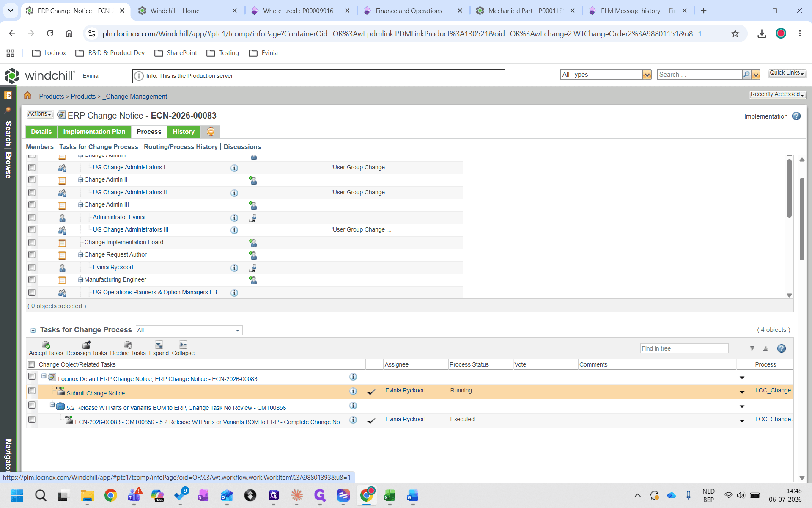Click the find previous up arrow in tasks table

765,348
